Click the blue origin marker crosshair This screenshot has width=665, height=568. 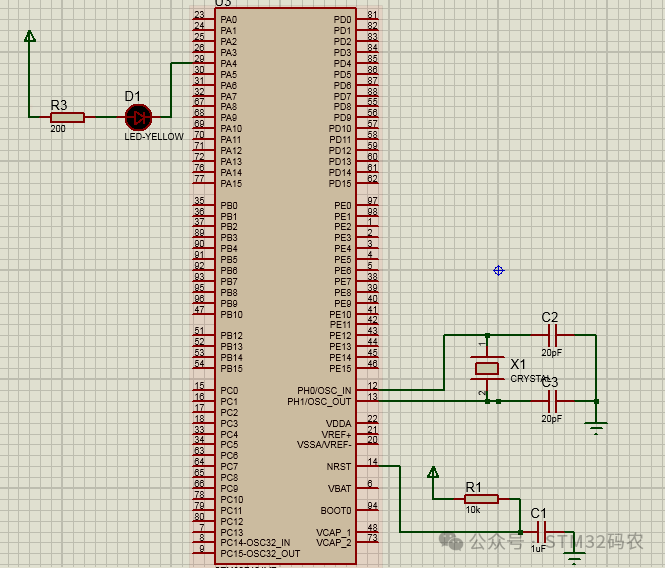[x=499, y=271]
